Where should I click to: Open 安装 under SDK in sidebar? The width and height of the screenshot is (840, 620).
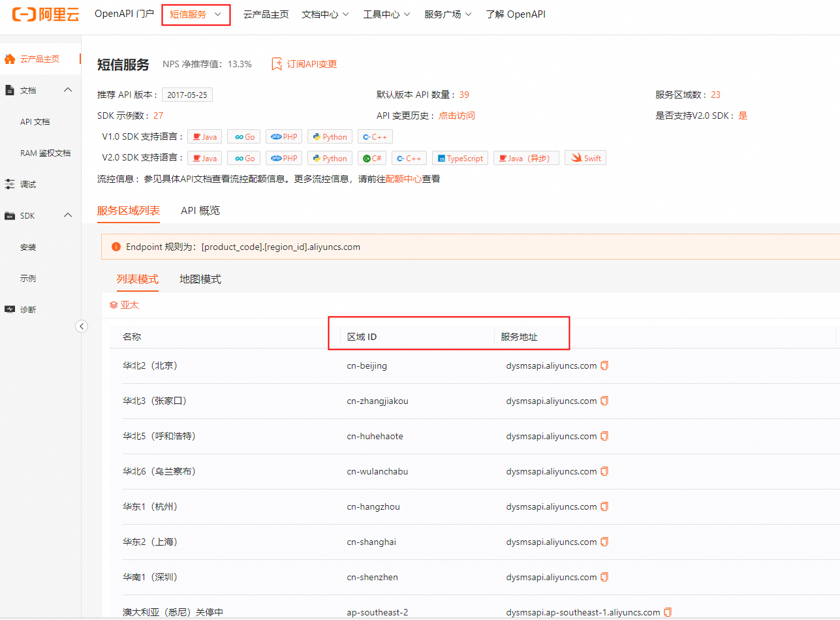(28, 247)
